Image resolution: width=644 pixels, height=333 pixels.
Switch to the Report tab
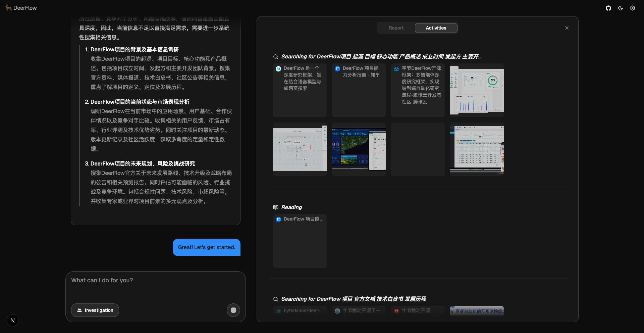pyautogui.click(x=396, y=28)
